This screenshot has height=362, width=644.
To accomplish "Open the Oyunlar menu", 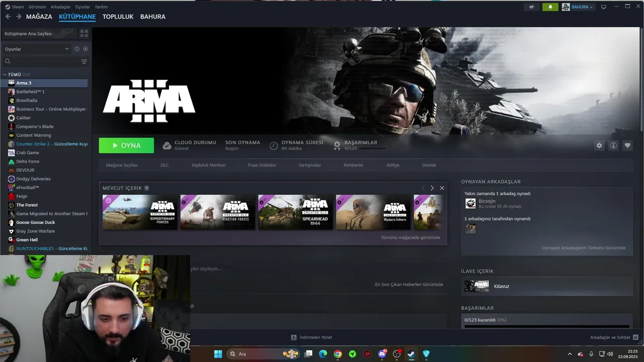I will point(83,7).
